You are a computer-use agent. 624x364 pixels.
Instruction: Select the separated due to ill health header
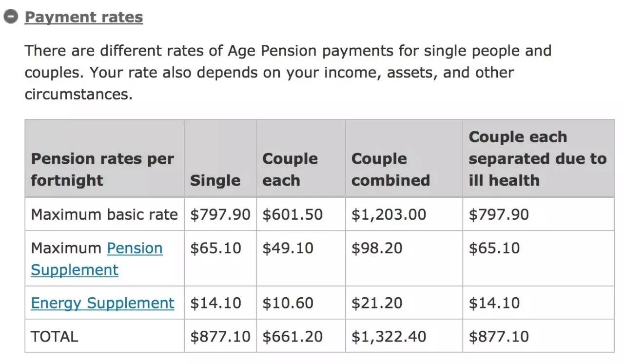538,159
